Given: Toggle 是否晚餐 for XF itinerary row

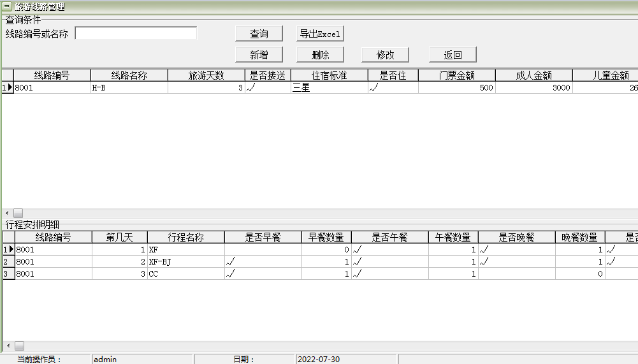Looking at the screenshot, I should point(484,250).
